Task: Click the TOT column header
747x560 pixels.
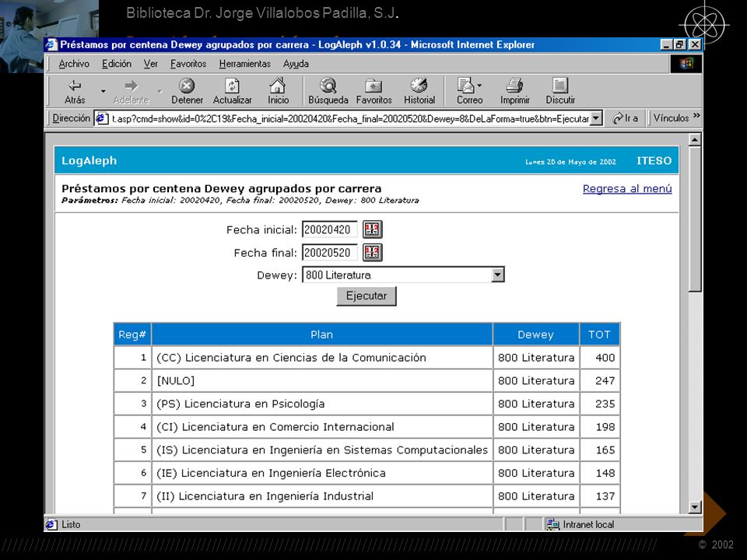Action: tap(599, 334)
